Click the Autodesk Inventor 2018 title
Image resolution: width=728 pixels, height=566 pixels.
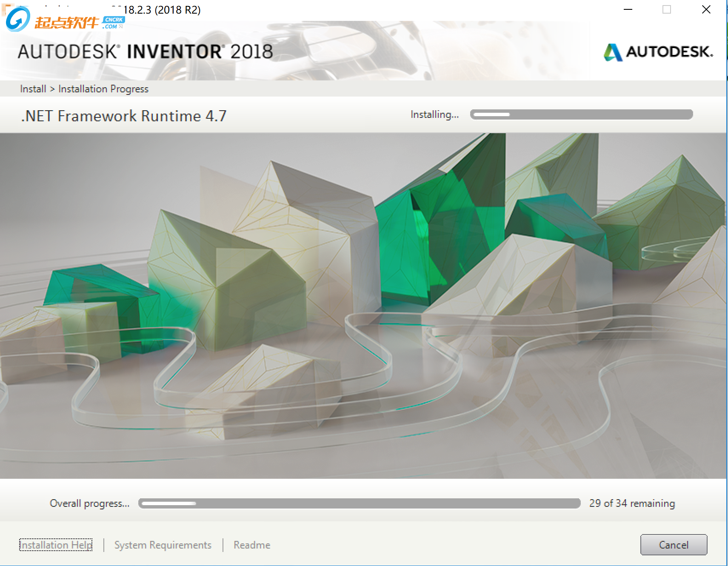tap(145, 52)
